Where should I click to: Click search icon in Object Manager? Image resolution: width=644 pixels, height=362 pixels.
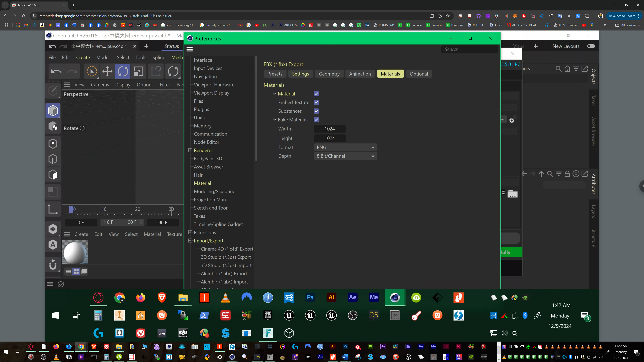point(558,69)
